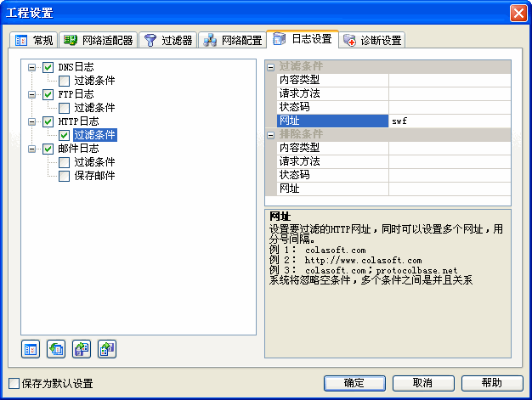Switch to the 常规 tab
This screenshot has width=532, height=400.
pyautogui.click(x=34, y=40)
